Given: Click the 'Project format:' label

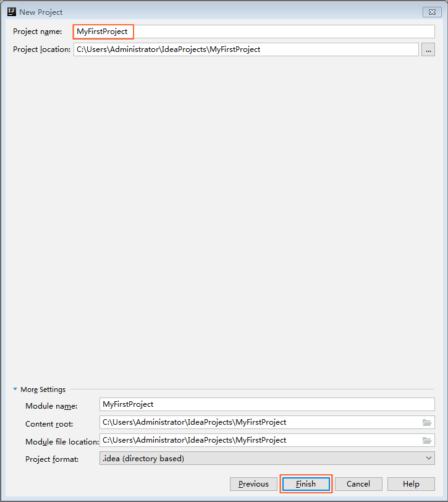Looking at the screenshot, I should tap(52, 459).
